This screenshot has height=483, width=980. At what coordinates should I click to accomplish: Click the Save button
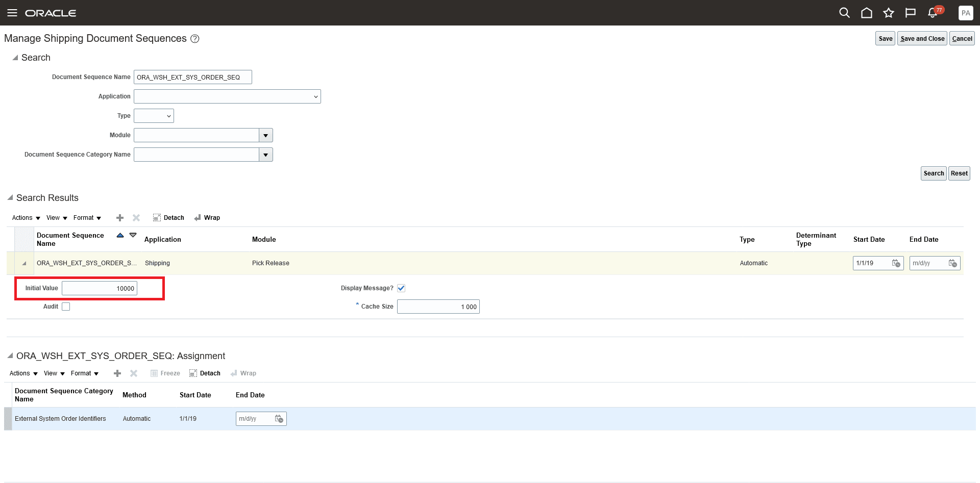click(886, 39)
